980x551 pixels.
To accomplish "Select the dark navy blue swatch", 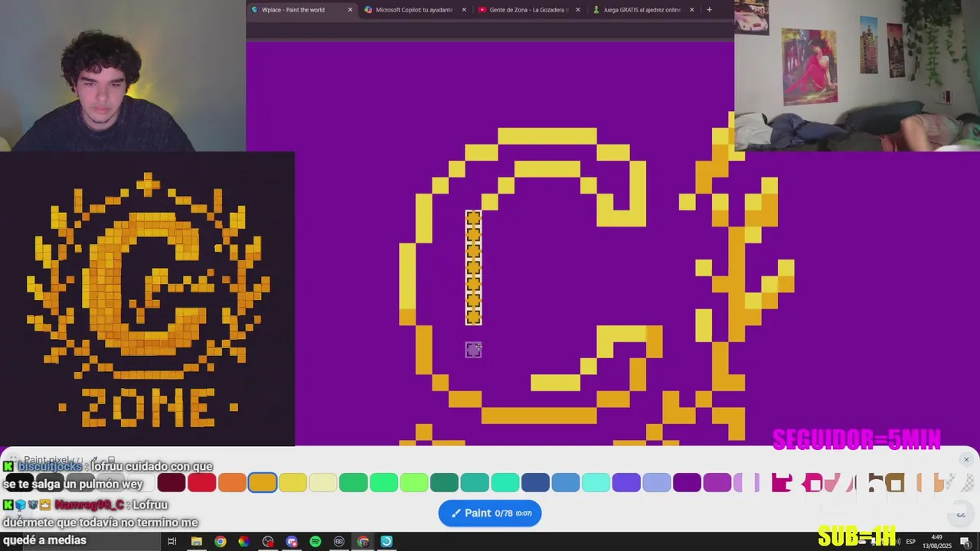I will point(535,482).
